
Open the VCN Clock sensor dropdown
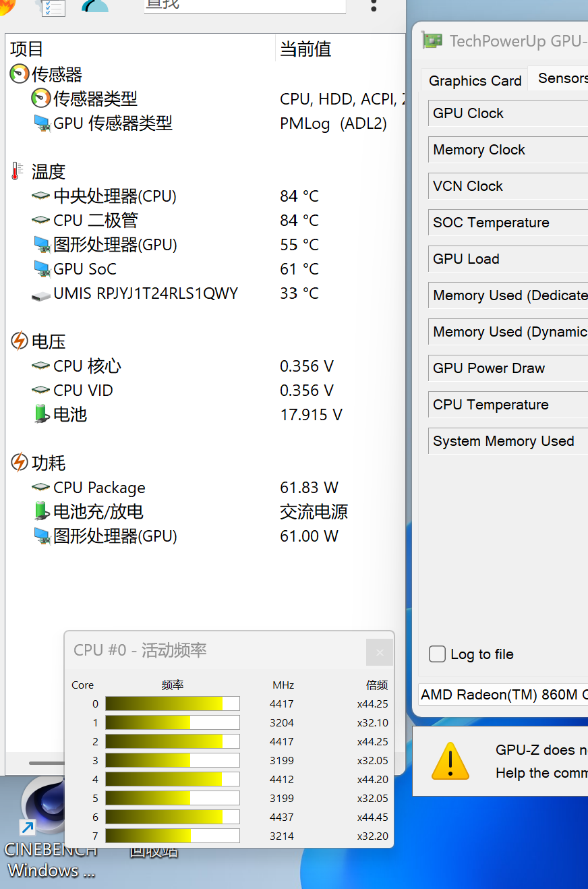(x=508, y=186)
